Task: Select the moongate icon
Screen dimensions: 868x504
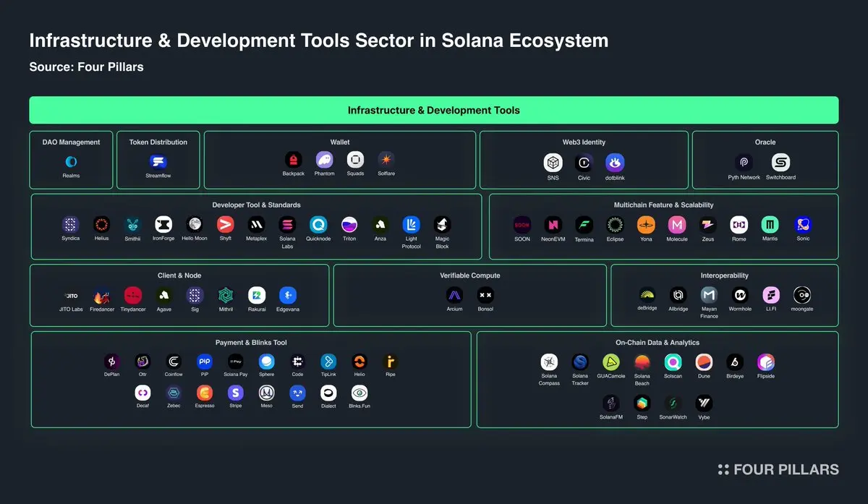Action: 802,295
